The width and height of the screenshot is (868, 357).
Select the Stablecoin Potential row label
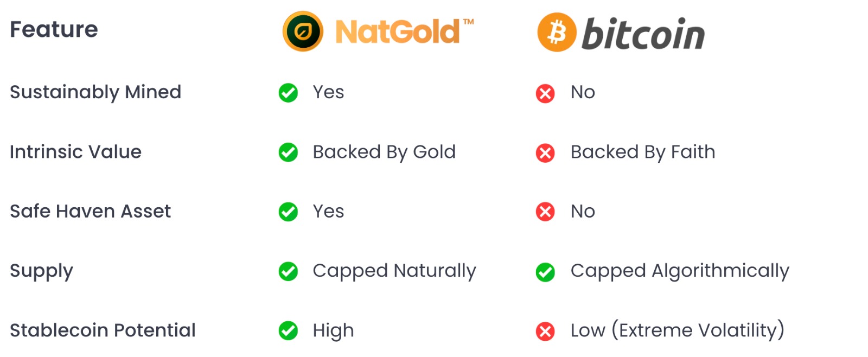point(103,330)
